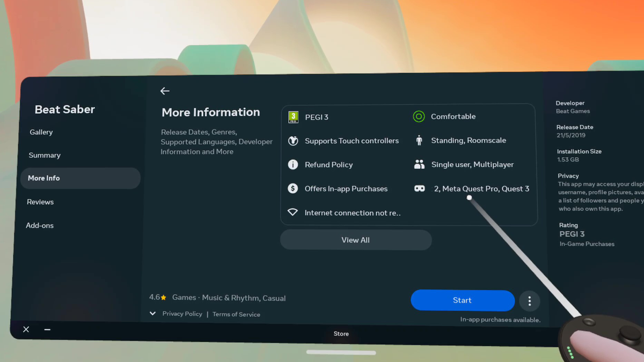Select the More Info sidebar entry
Viewport: 644px width, 362px height.
click(x=45, y=178)
